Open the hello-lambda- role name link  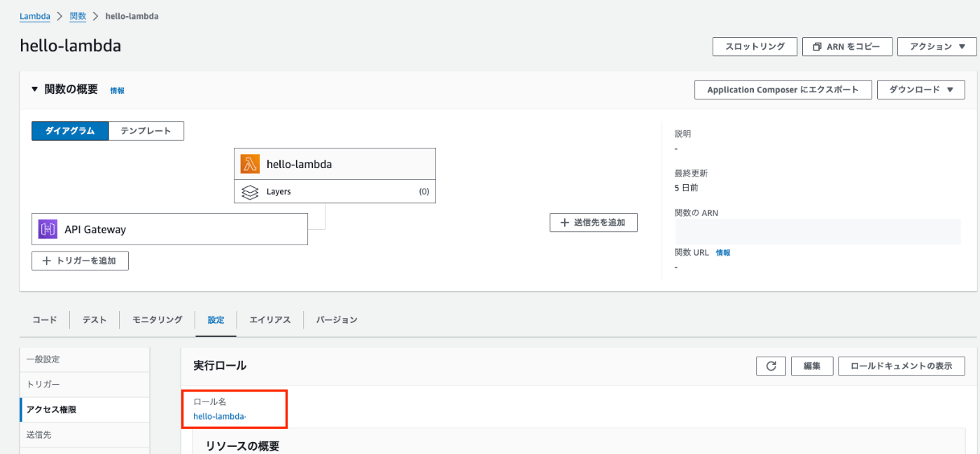pyautogui.click(x=220, y=416)
